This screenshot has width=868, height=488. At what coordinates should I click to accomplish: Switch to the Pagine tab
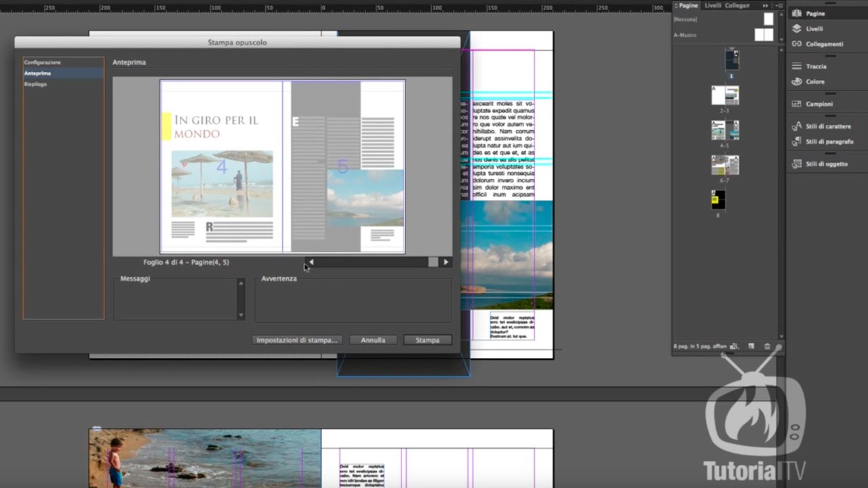(x=688, y=5)
